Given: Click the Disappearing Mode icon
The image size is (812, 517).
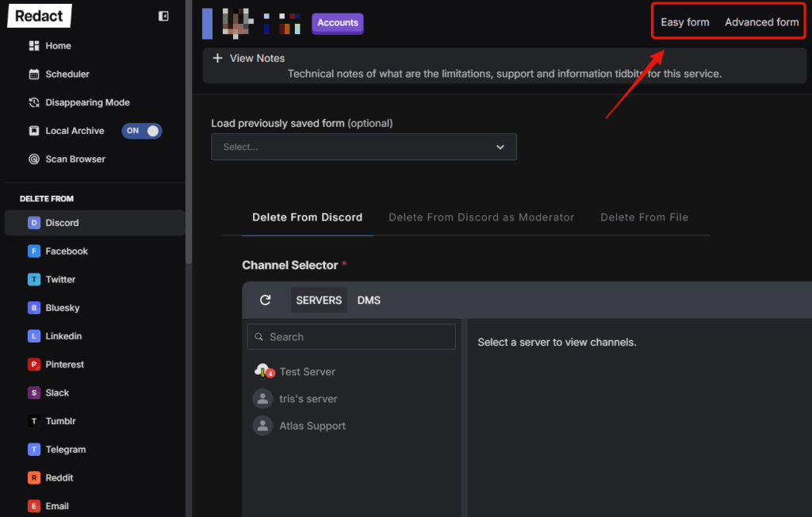Looking at the screenshot, I should click(x=34, y=102).
